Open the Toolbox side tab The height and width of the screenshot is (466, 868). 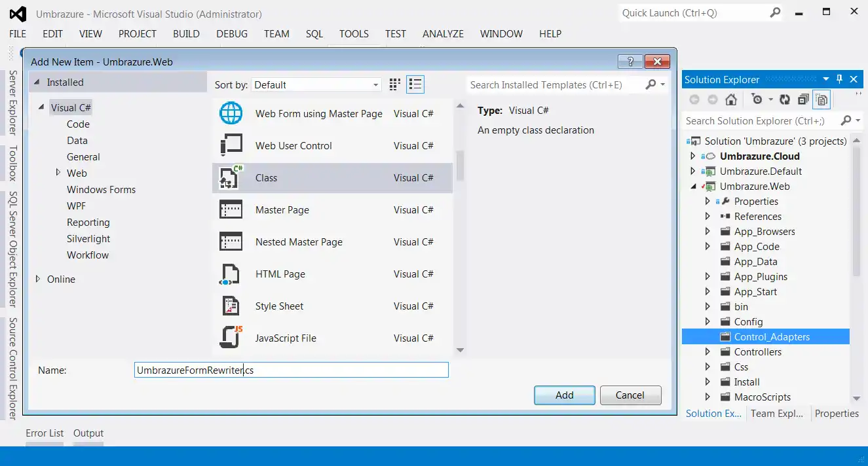[12, 163]
